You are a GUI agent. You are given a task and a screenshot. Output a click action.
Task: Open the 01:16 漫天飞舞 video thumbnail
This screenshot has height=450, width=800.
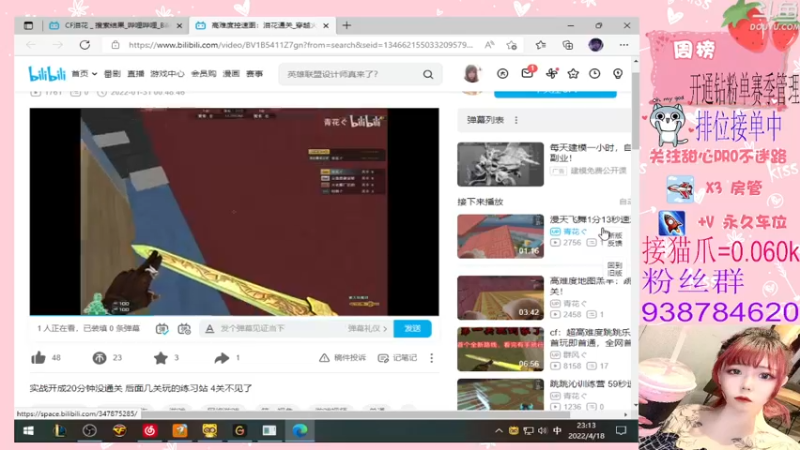501,236
